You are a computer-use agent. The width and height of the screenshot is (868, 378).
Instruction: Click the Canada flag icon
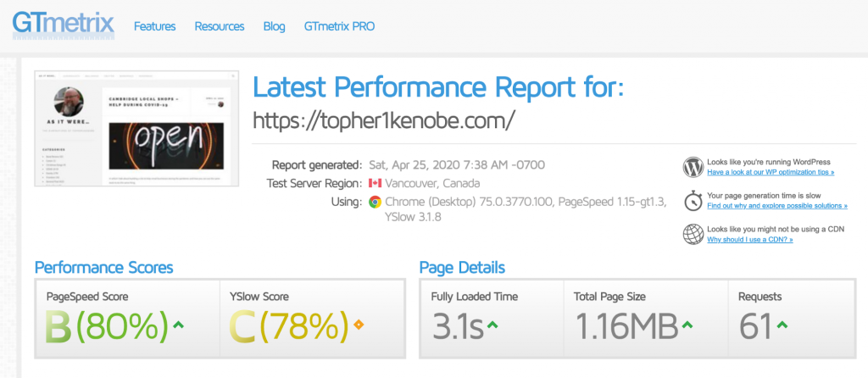375,183
